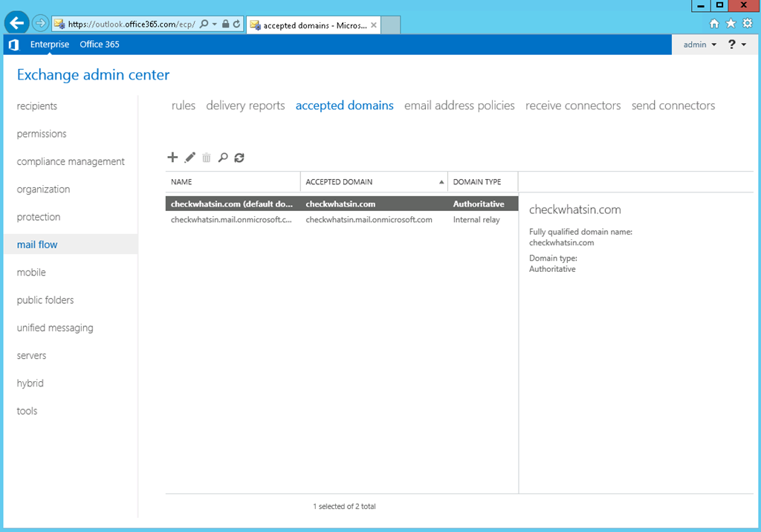
Task: Select the checkwhatsin.mail.onmicrosoft.com row name
Action: tap(231, 219)
